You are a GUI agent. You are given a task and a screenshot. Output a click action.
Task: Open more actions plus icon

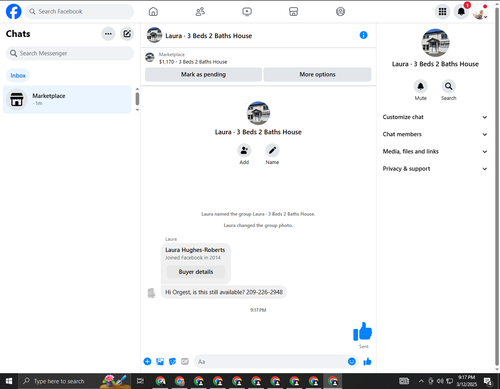tap(147, 361)
